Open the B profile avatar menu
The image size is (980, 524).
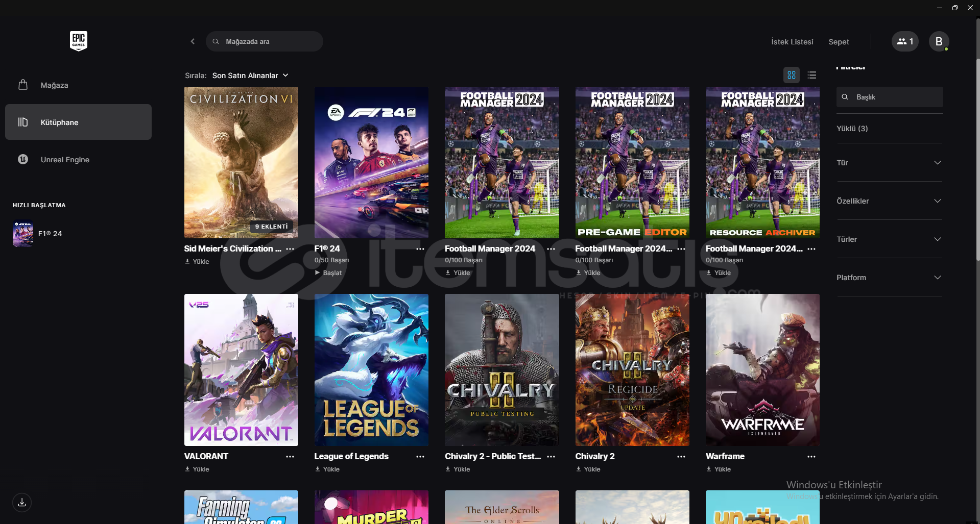tap(939, 41)
